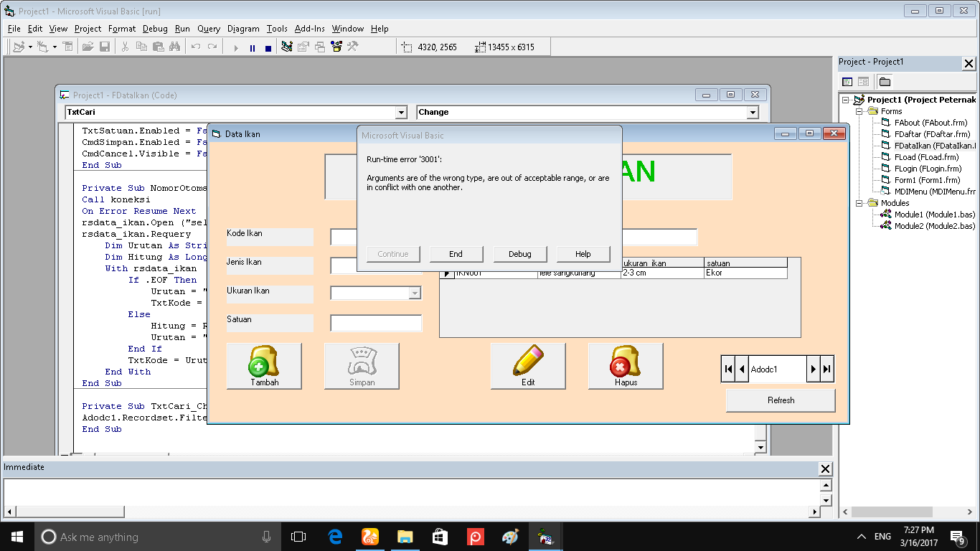Click the Refresh button on Data Ikan

tap(781, 400)
